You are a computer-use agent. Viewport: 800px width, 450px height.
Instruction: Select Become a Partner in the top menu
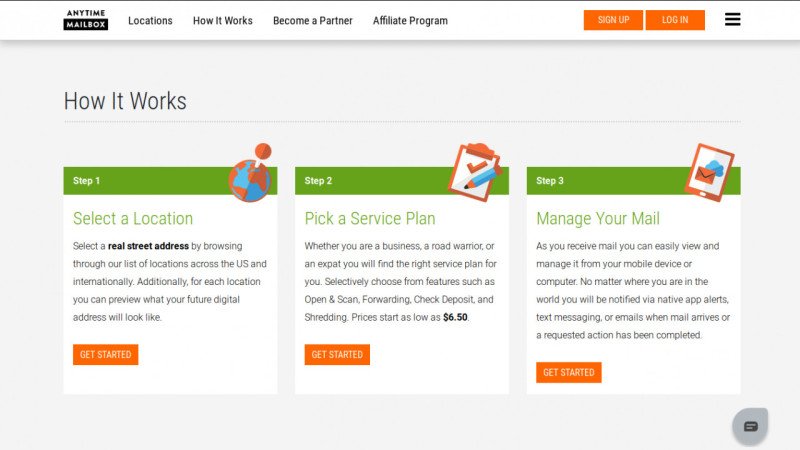(x=312, y=20)
